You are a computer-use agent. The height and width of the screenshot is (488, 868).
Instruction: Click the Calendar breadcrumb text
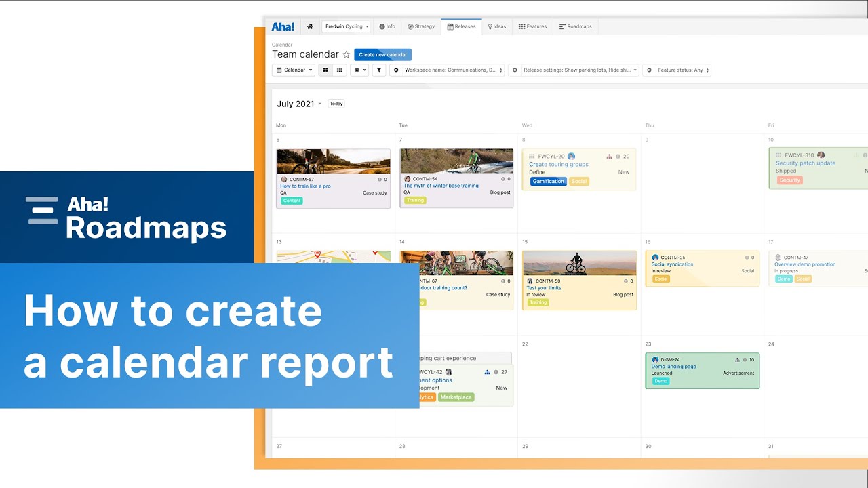(282, 45)
